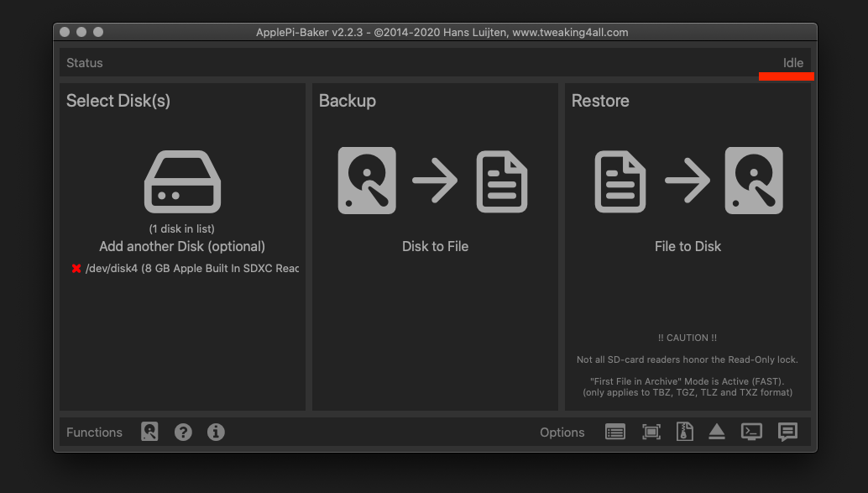Click the expand frame options icon
Screen dimensions: 868x493
(x=651, y=432)
